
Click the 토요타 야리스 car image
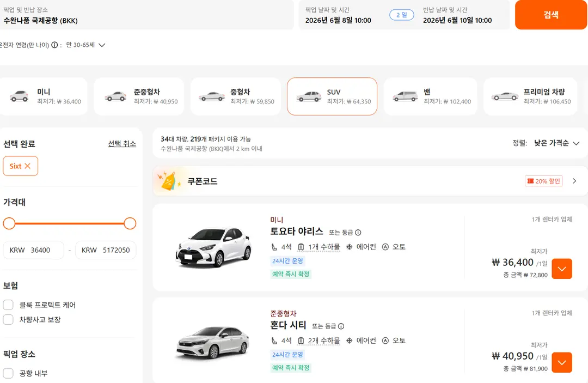213,247
